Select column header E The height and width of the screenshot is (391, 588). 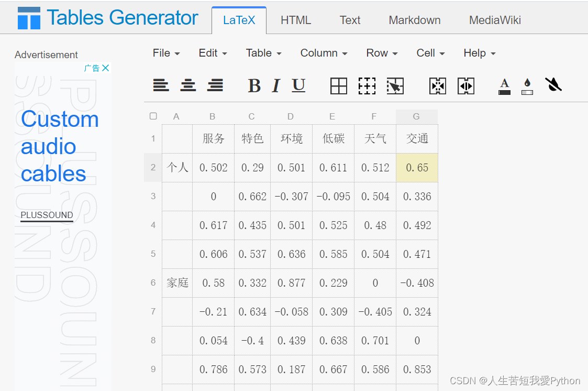332,117
